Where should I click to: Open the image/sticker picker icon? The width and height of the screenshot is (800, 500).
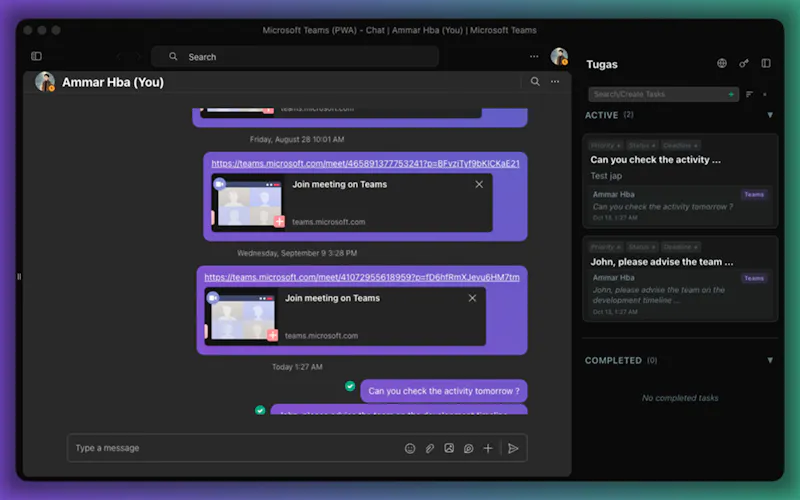point(449,448)
